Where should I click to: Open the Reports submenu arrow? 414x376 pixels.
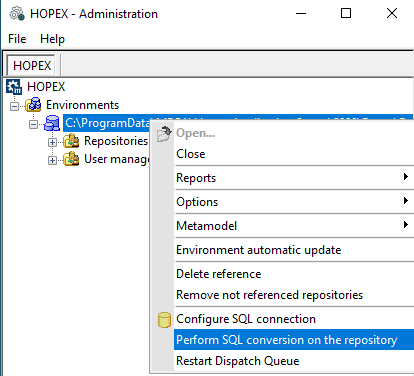[405, 177]
